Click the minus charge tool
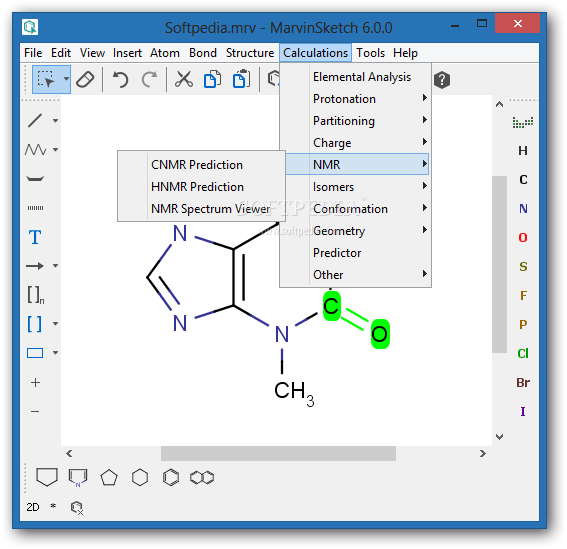 (x=35, y=411)
